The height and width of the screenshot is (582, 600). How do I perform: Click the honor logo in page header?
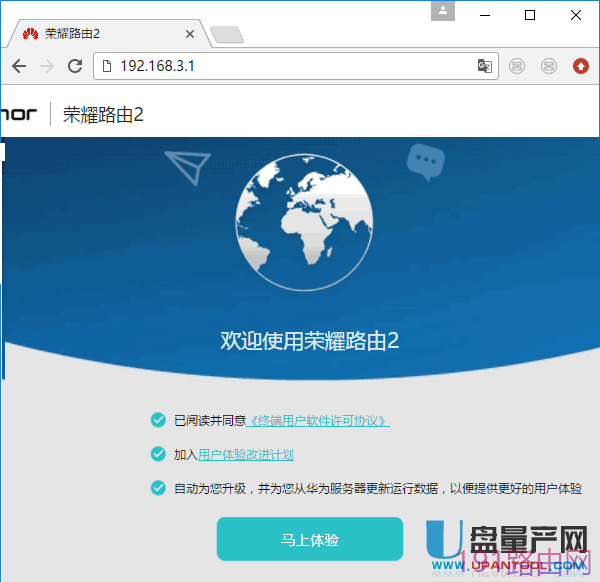[x=19, y=114]
